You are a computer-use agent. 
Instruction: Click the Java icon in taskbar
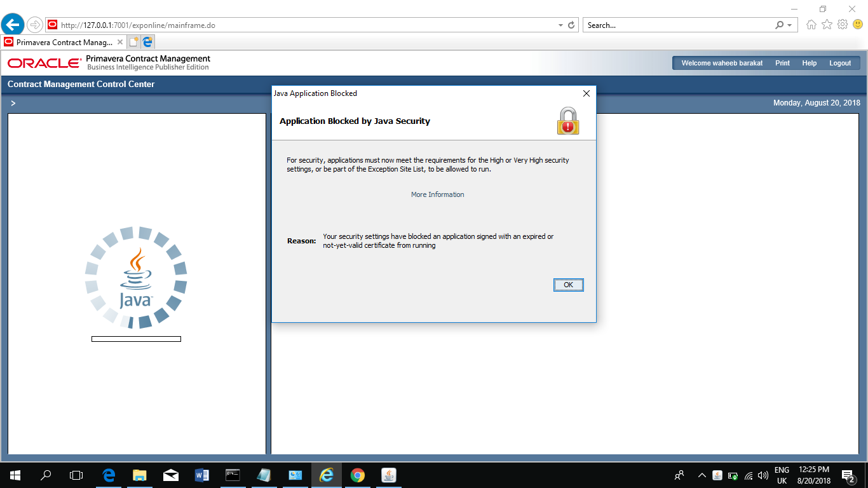389,475
